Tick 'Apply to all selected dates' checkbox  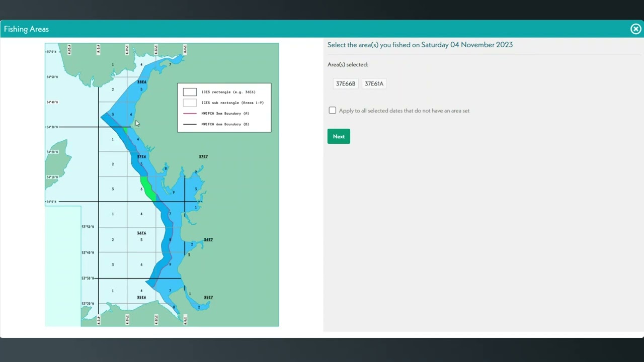click(332, 110)
